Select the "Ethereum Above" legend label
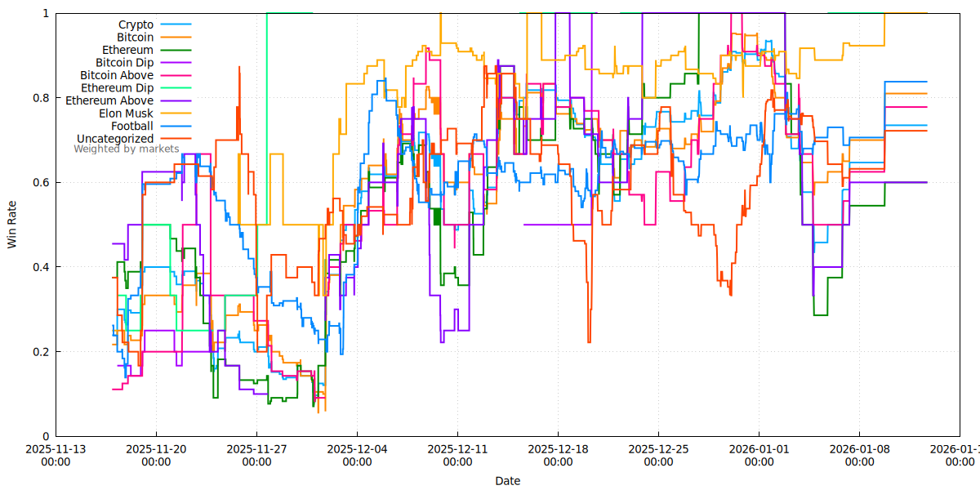Viewport: 980px width, 490px height. click(114, 100)
